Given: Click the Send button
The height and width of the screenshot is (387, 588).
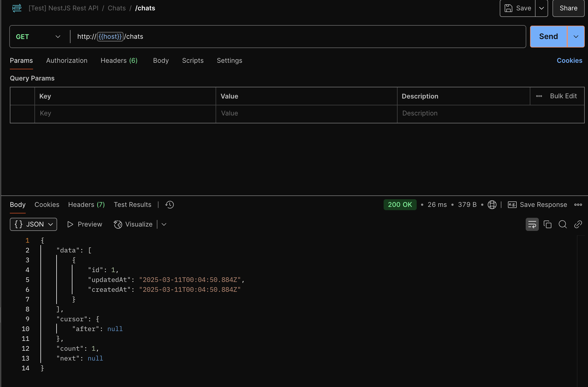Looking at the screenshot, I should click(548, 37).
